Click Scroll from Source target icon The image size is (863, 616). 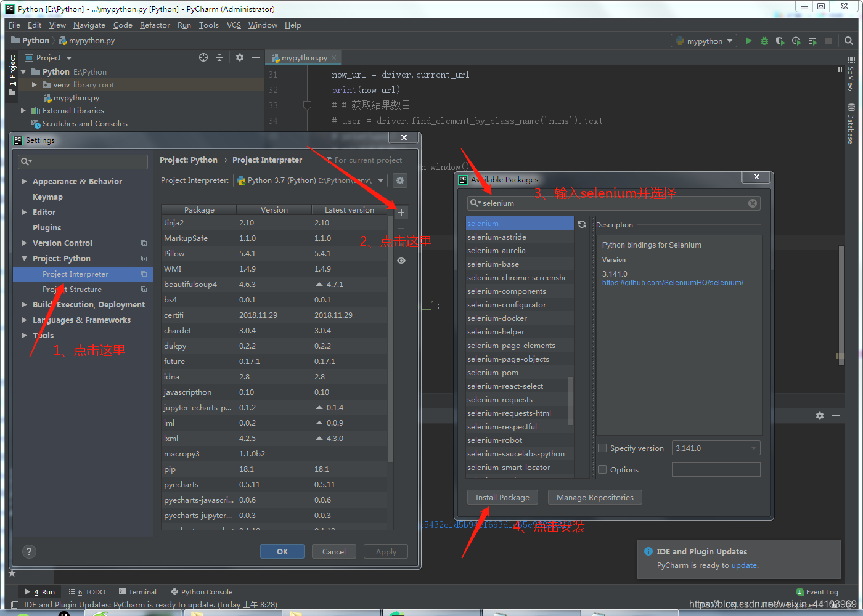(x=203, y=57)
